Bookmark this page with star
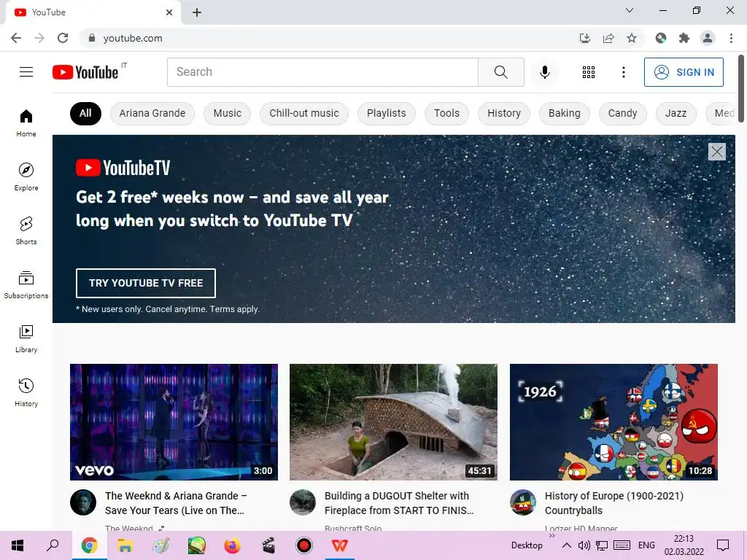 631,38
